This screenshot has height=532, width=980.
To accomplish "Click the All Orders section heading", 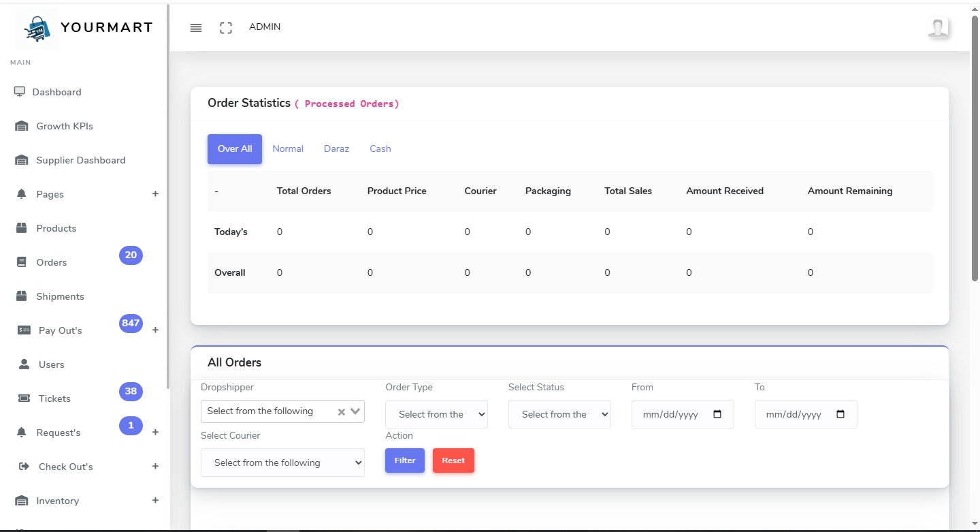I will pyautogui.click(x=234, y=362).
